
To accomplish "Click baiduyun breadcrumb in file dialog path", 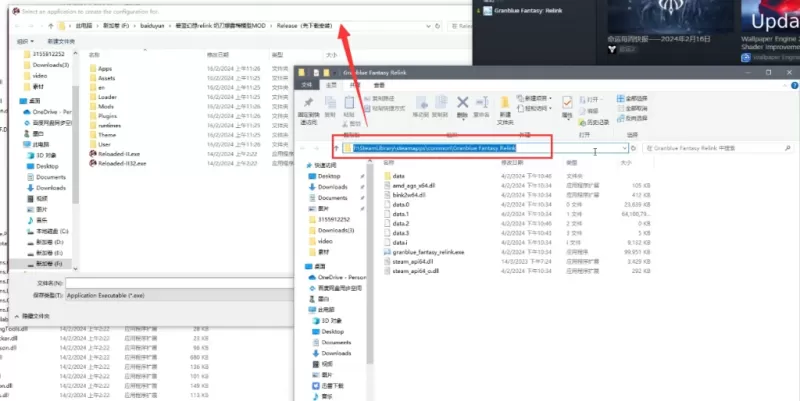I will pyautogui.click(x=152, y=26).
